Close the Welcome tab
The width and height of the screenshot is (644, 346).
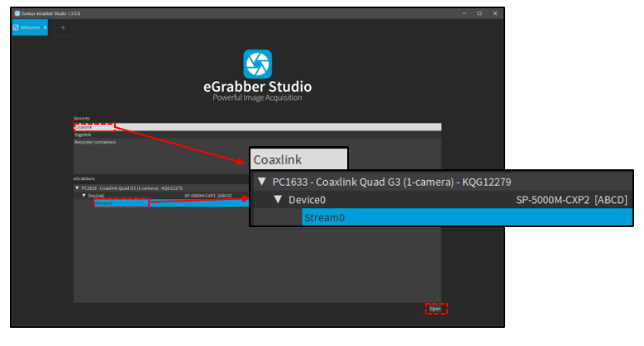[45, 27]
